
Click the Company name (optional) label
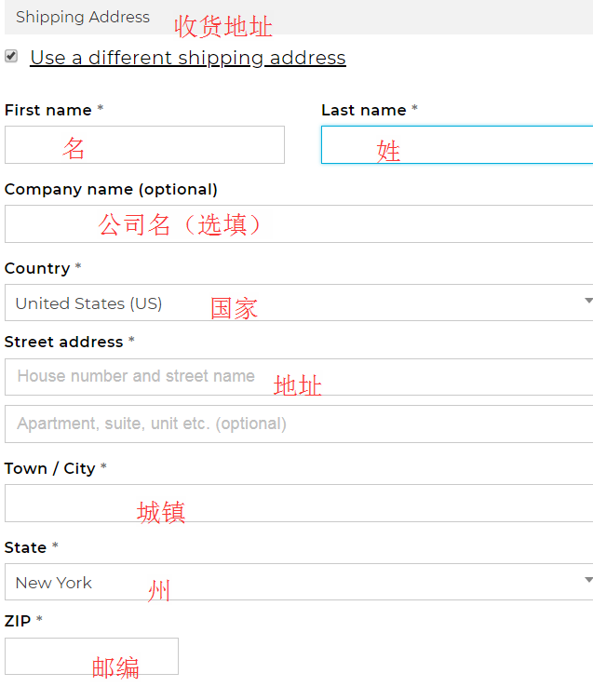coord(111,189)
